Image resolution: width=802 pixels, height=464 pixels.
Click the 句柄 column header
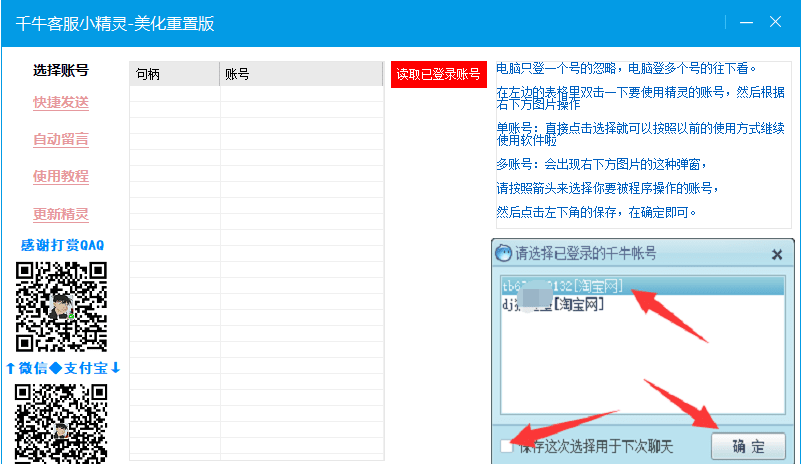pyautogui.click(x=174, y=74)
